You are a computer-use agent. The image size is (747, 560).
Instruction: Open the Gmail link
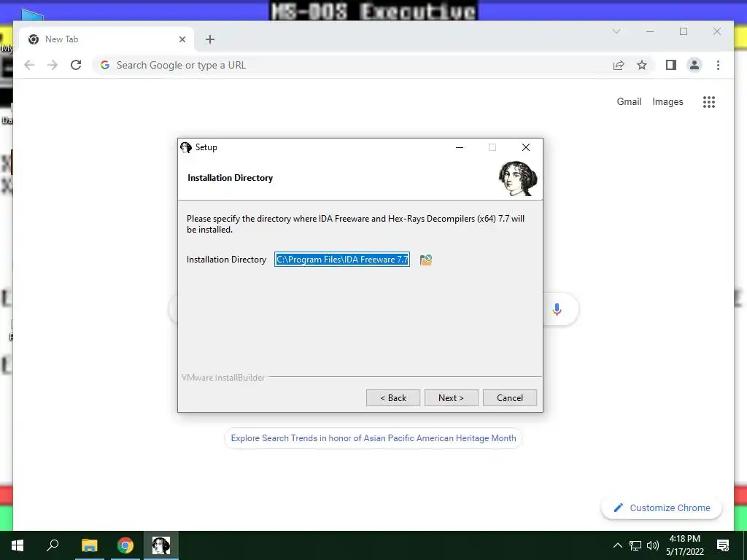[x=629, y=101]
